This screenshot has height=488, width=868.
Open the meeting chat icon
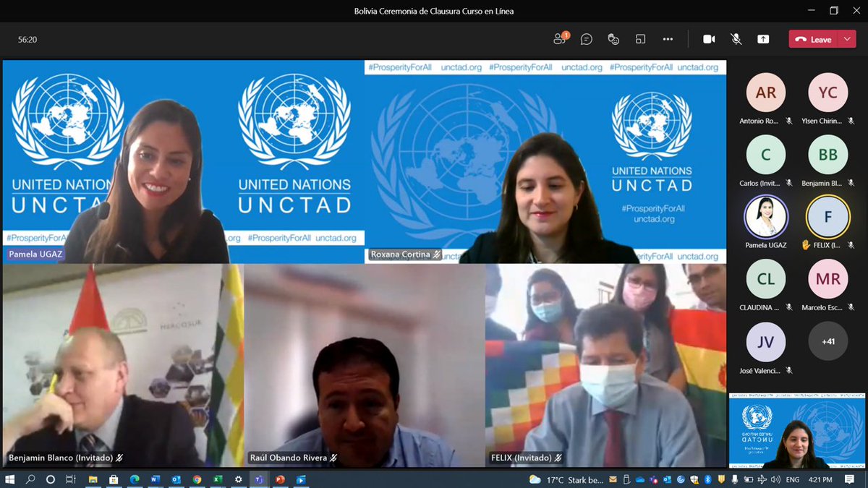point(587,39)
